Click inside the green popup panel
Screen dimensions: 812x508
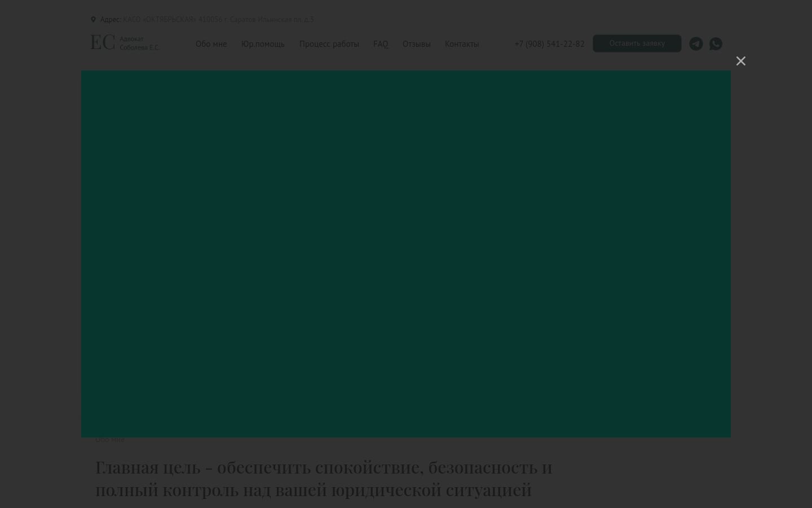pyautogui.click(x=406, y=254)
